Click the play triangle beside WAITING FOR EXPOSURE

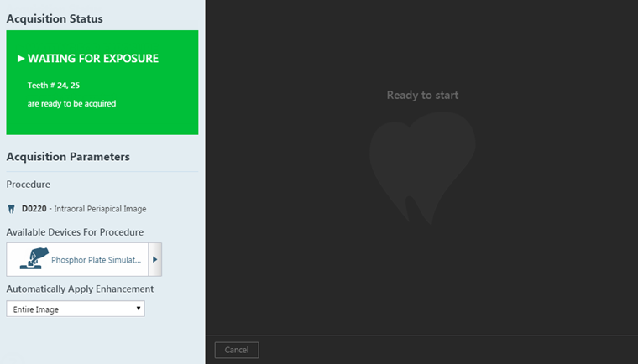coord(21,59)
